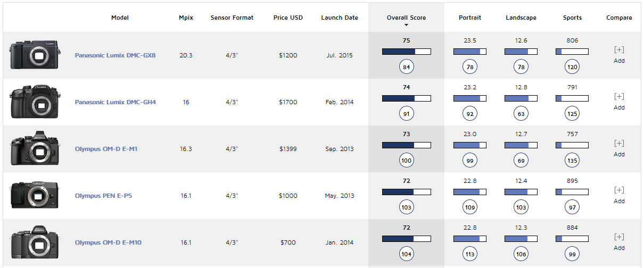Image resolution: width=644 pixels, height=268 pixels.
Task: Open Olympus OM-D E-M1 camera thumbnail
Action: pos(35,148)
